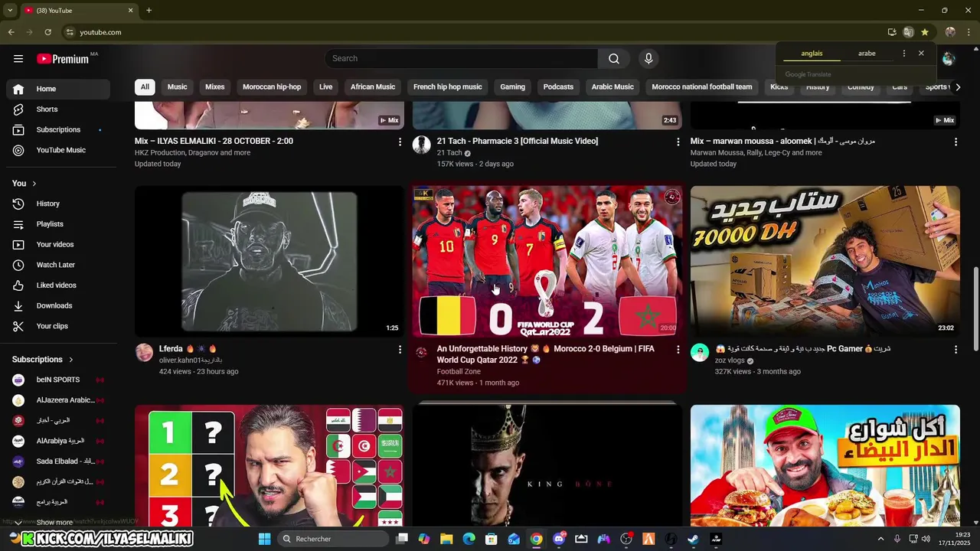Reload the page
Viewport: 980px width, 551px height.
point(47,32)
